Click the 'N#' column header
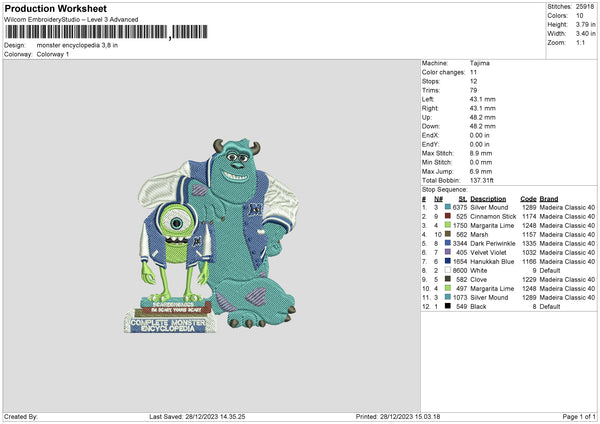600x424 pixels. point(439,199)
